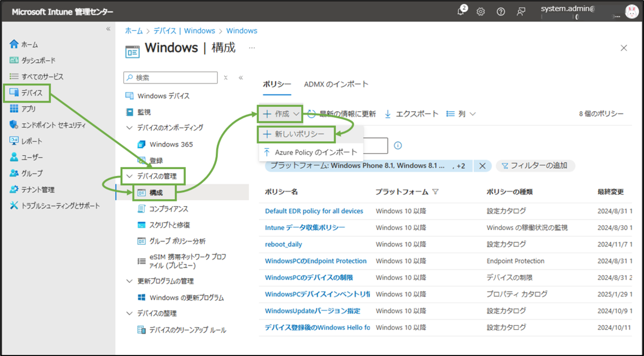This screenshot has height=356, width=644.
Task: Open スクリプトと修復 menu entry
Action: point(164,225)
